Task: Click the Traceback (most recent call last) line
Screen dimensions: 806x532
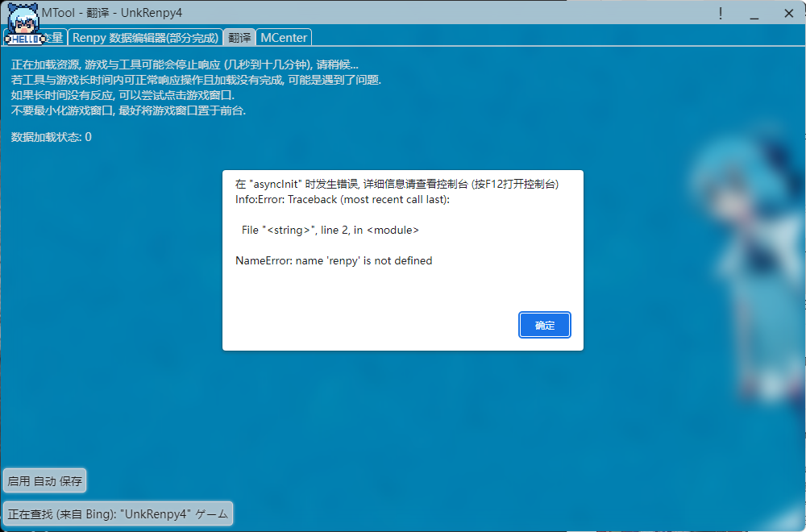Action: (343, 199)
